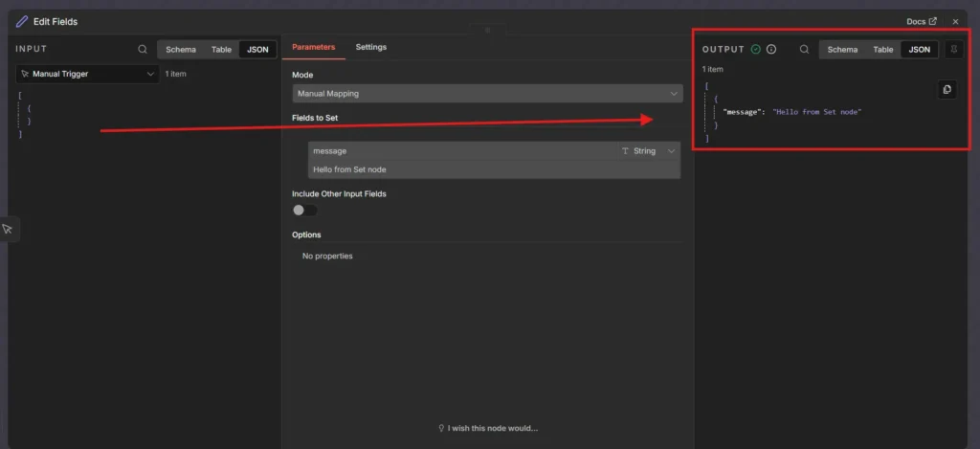Switch to the Parameters tab
The height and width of the screenshot is (449, 980).
tap(314, 47)
